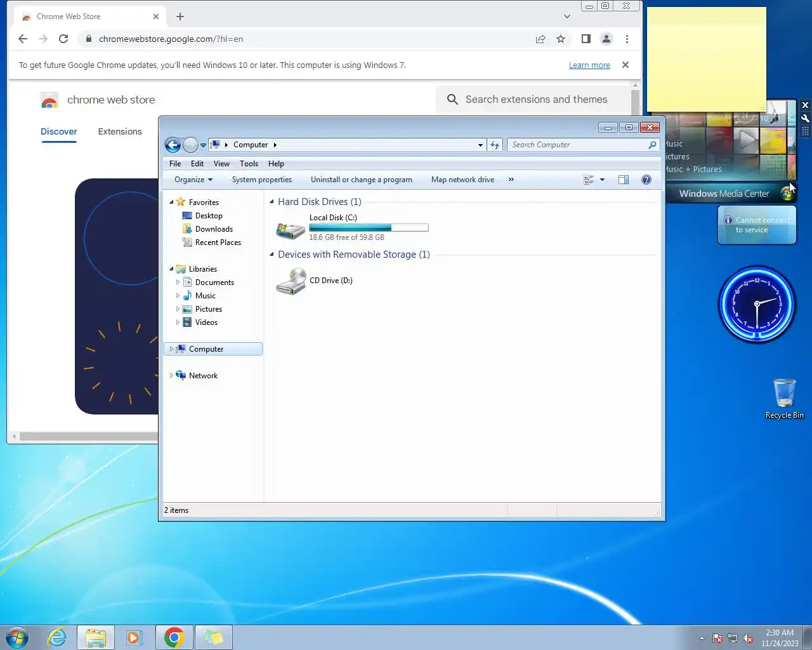The image size is (812, 650).
Task: Reload the Chrome page
Action: pyautogui.click(x=63, y=39)
